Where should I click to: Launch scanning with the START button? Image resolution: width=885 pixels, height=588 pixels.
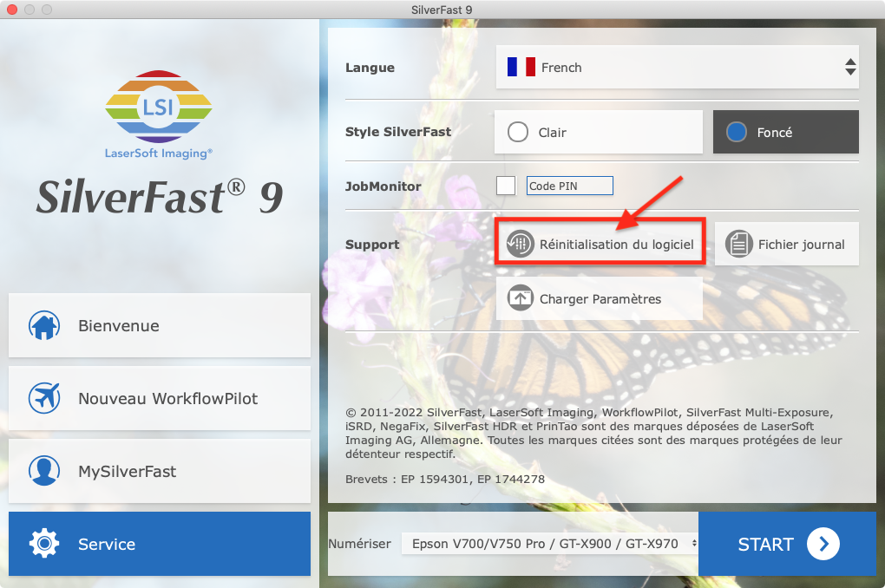787,544
